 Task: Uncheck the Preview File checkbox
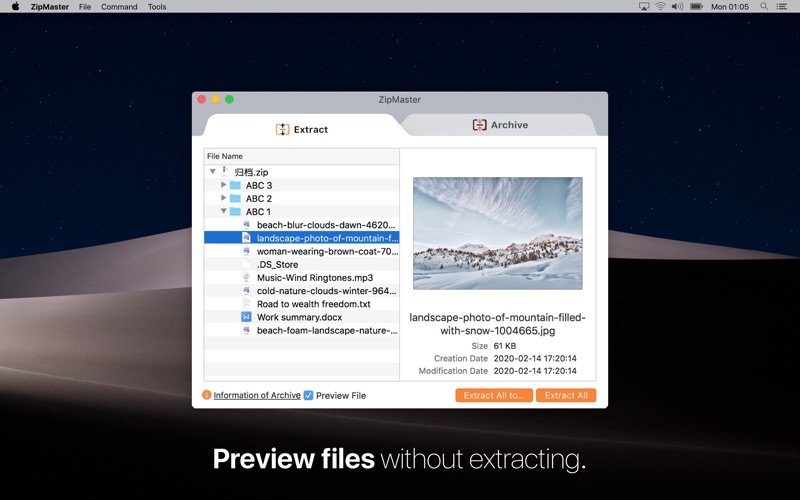308,395
